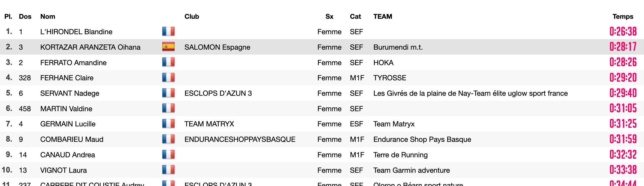The width and height of the screenshot is (644, 186).
Task: Click the French flag beside GERMAIN Lucille
Action: point(168,124)
